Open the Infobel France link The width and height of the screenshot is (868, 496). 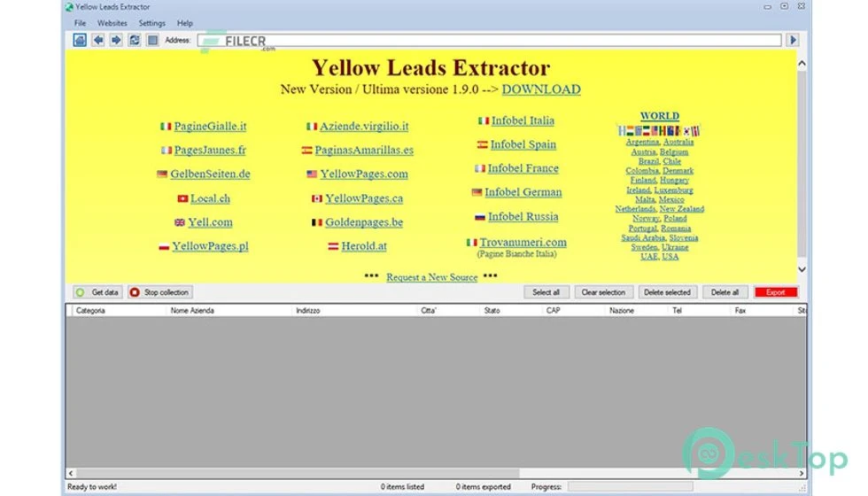[523, 168]
